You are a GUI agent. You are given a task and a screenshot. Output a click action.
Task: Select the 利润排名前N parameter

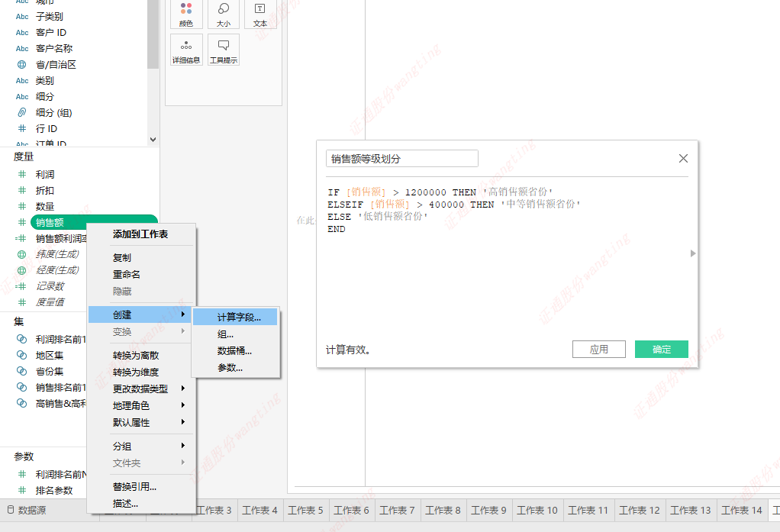tap(61, 474)
